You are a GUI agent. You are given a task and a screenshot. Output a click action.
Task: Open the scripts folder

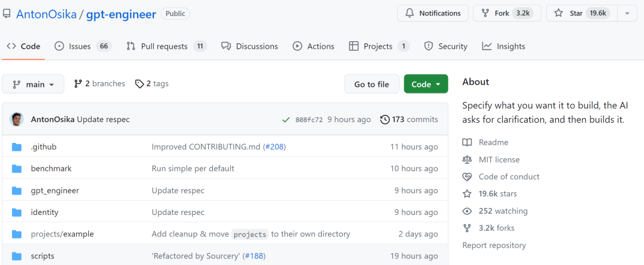coord(42,256)
